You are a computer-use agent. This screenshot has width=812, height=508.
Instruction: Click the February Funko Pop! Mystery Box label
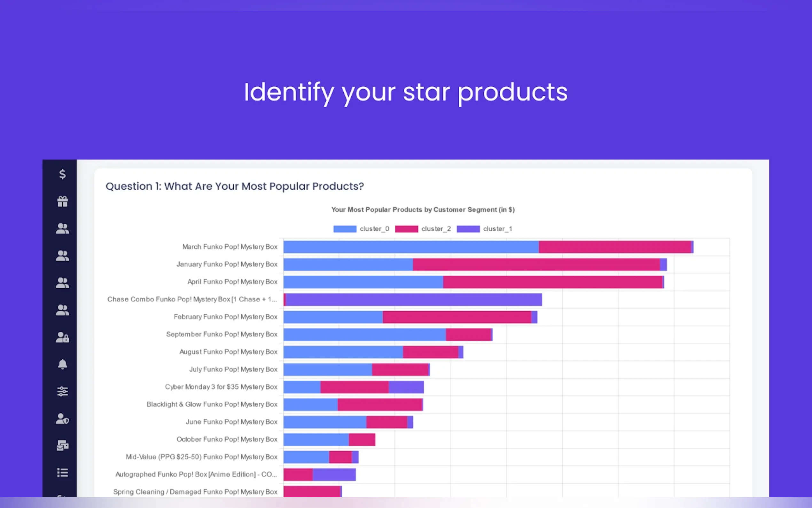pos(225,317)
